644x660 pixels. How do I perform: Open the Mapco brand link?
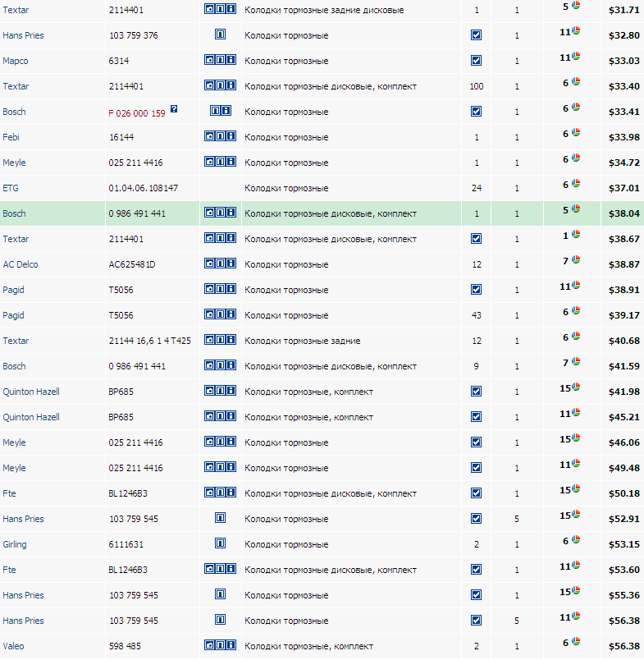[16, 61]
